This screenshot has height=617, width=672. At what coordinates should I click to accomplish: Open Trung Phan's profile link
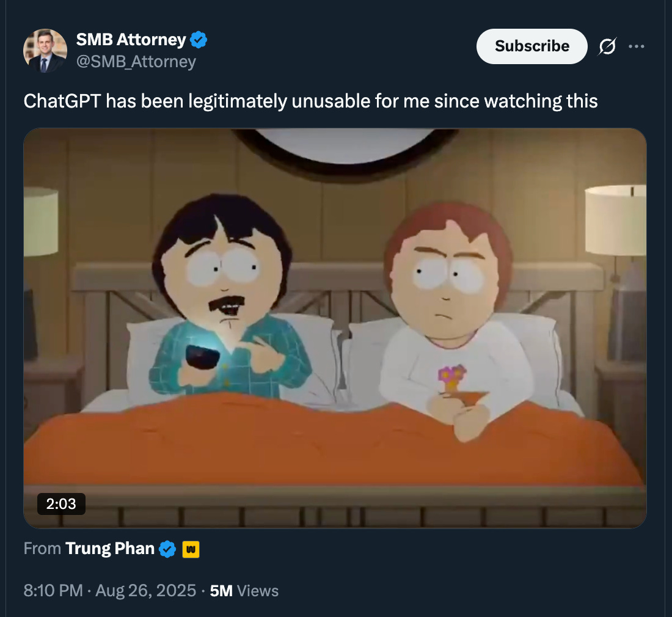(110, 549)
